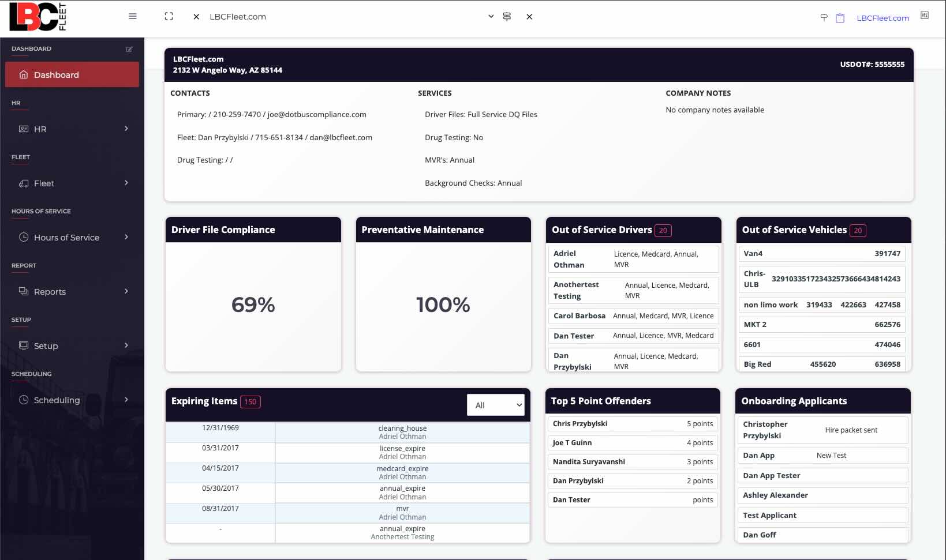Click the 69% Driver File Compliance value
946x560 pixels.
(x=253, y=305)
